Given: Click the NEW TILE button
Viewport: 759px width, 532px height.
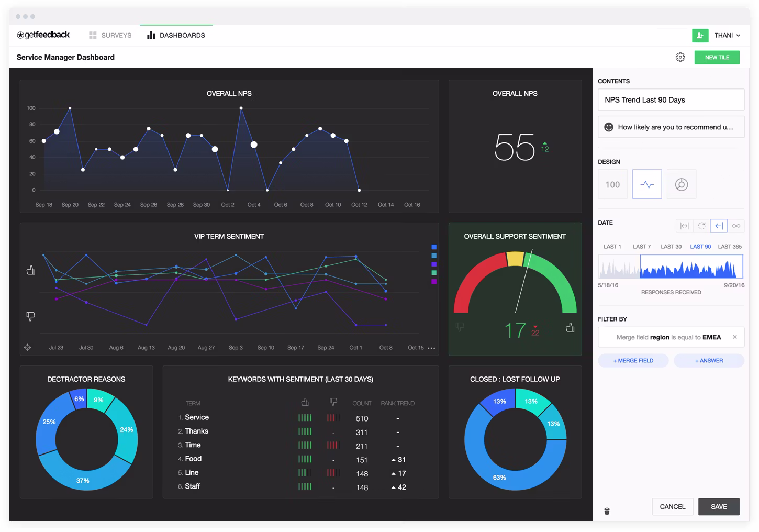Looking at the screenshot, I should coord(717,57).
